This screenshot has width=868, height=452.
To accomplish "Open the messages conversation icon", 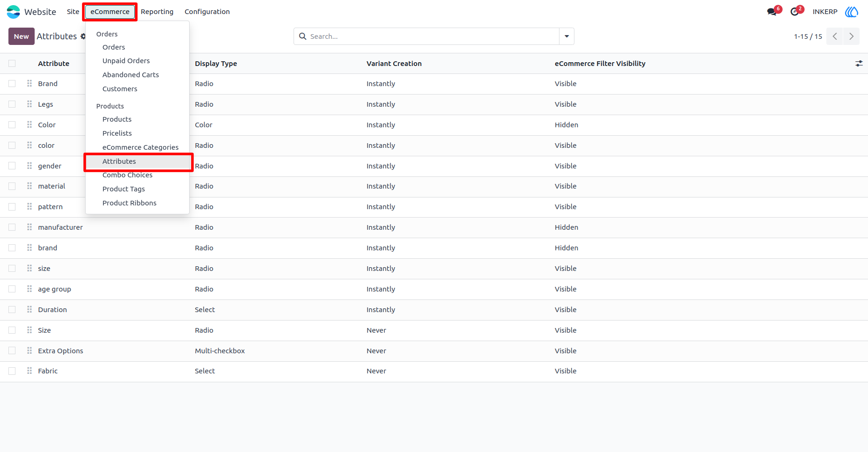I will (x=772, y=12).
